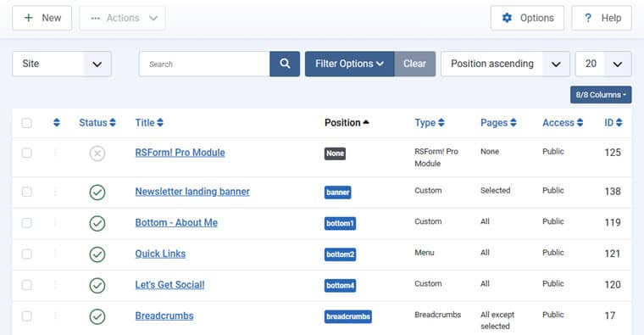Check the Newsletter landing banner row checkbox

[x=27, y=192]
